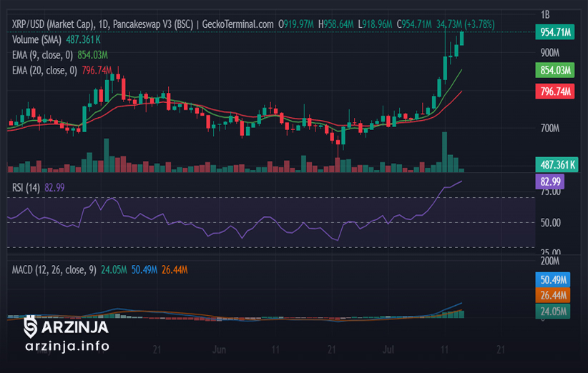The width and height of the screenshot is (588, 373).
Task: Click the RSI (14) indicator label
Action: click(26, 187)
